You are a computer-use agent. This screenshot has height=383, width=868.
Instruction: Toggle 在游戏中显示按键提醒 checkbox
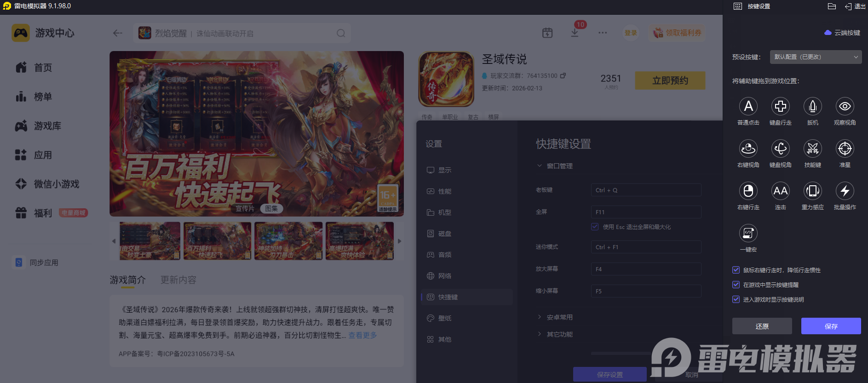[x=736, y=285]
